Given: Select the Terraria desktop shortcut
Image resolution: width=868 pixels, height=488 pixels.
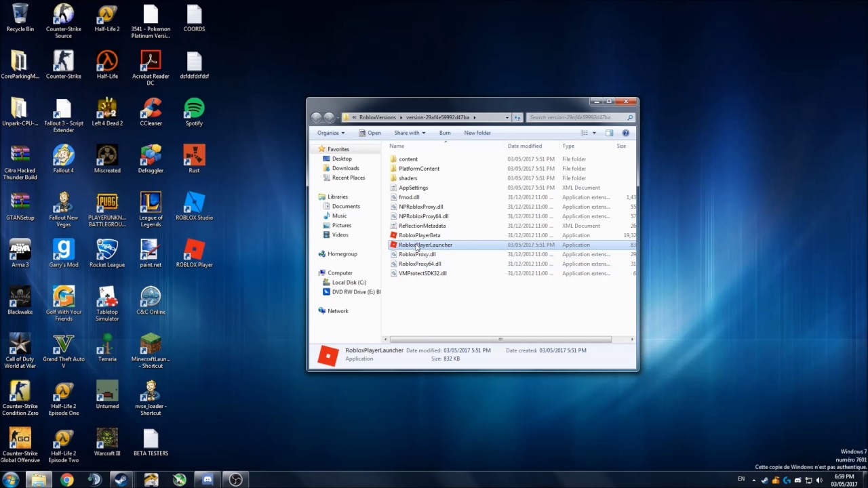Looking at the screenshot, I should [x=107, y=348].
